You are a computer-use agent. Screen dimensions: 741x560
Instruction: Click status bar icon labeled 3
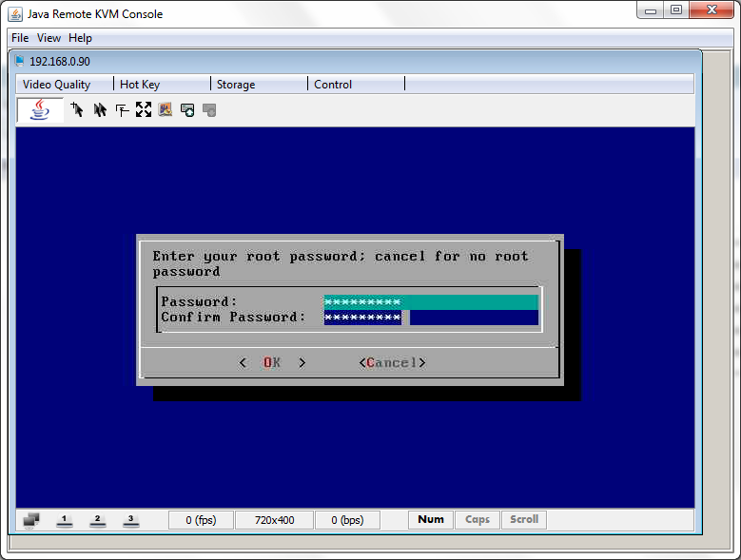coord(130,520)
